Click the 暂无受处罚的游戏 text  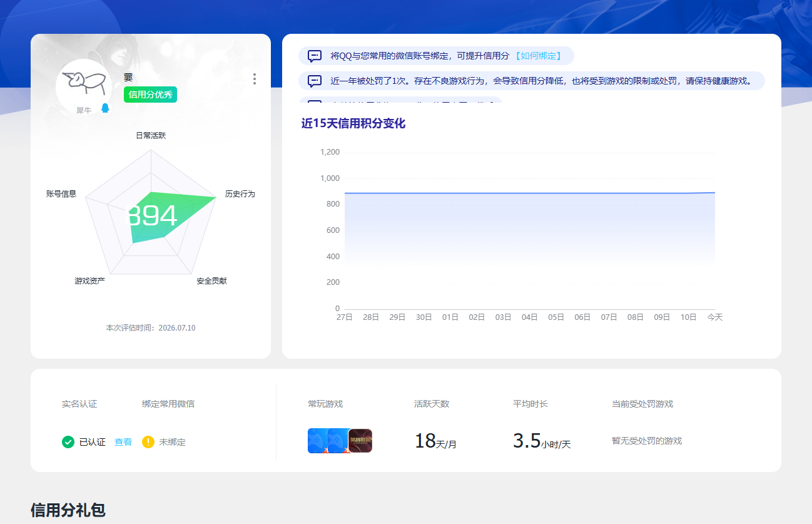point(647,441)
